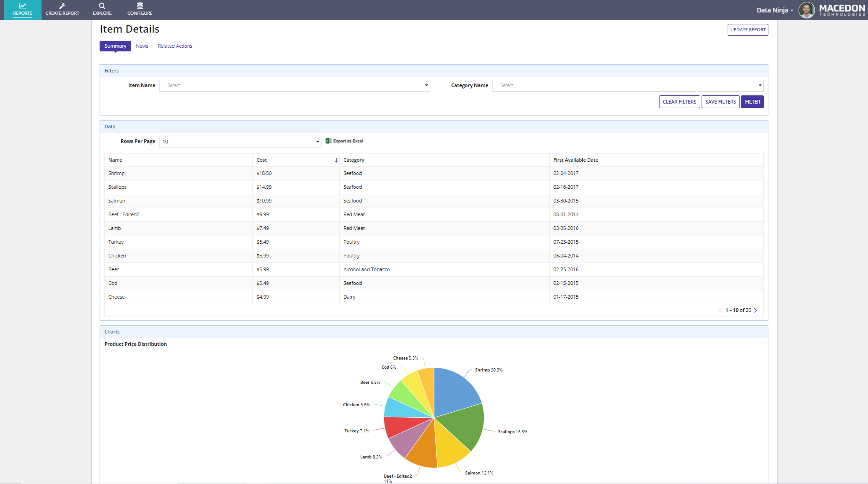Click the Product Price Distribution title
Viewport: 868px width, 484px height.
pos(135,344)
